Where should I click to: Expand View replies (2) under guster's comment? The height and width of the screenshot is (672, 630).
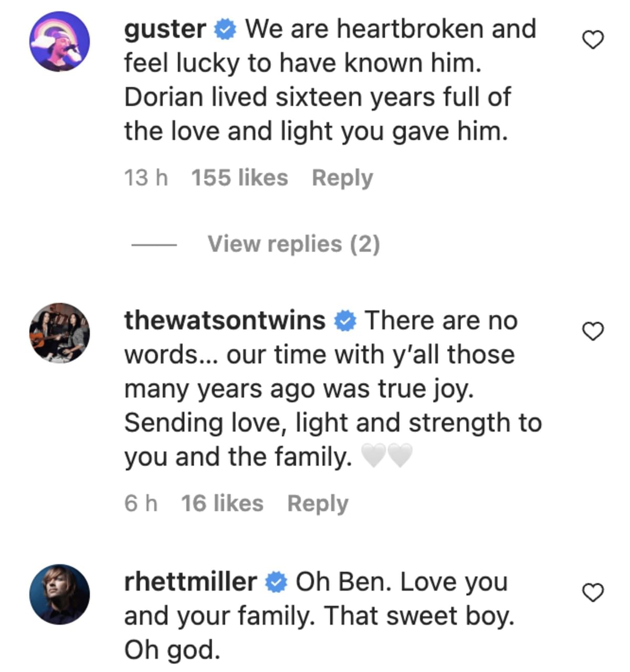click(x=293, y=243)
